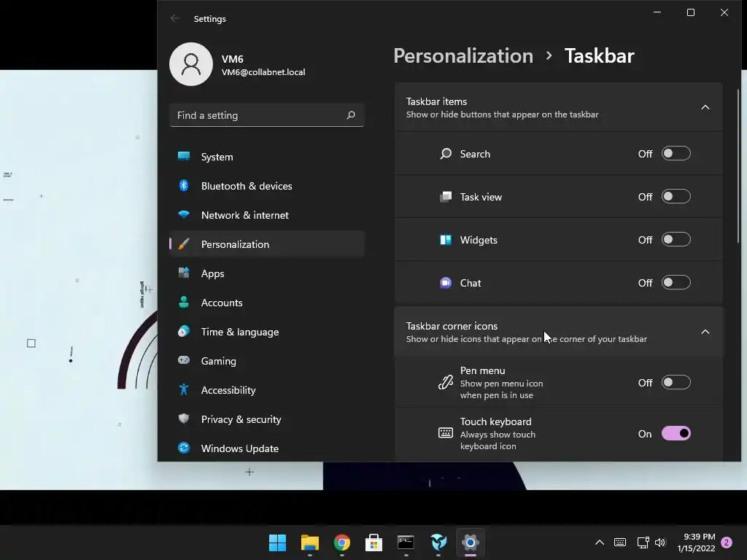747x560 pixels.
Task: Collapse the Taskbar items section chevron
Action: pyautogui.click(x=705, y=108)
